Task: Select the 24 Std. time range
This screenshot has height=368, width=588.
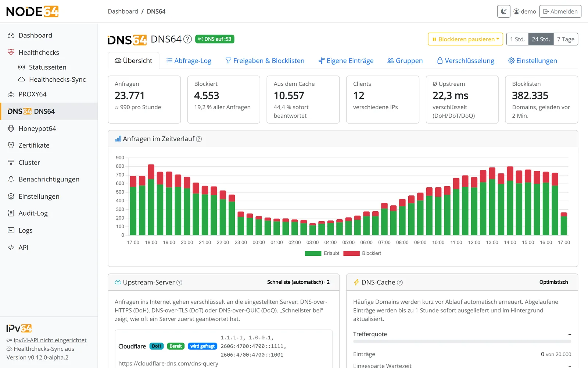Action: click(x=541, y=39)
